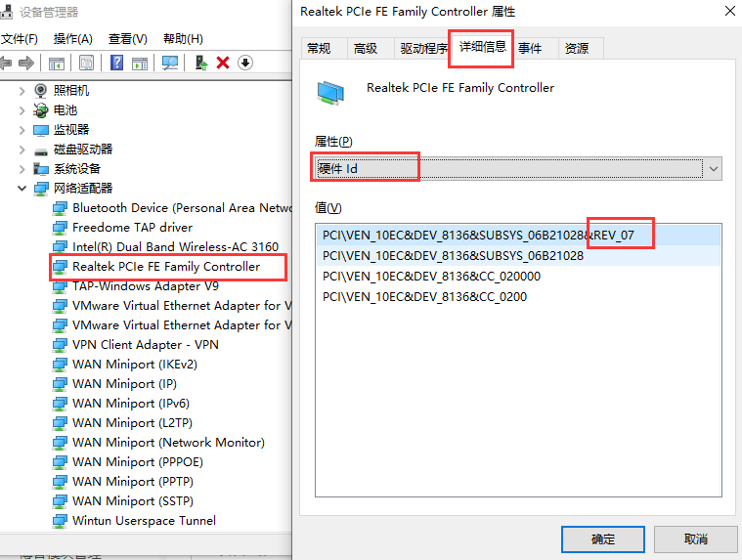The width and height of the screenshot is (742, 560).
Task: Select the 详细信息 tab
Action: pos(482,46)
